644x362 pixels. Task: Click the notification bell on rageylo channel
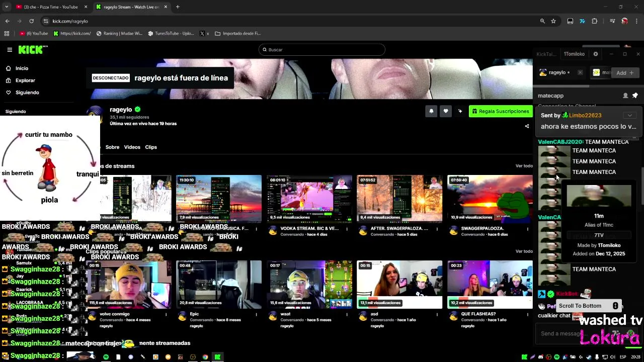431,111
